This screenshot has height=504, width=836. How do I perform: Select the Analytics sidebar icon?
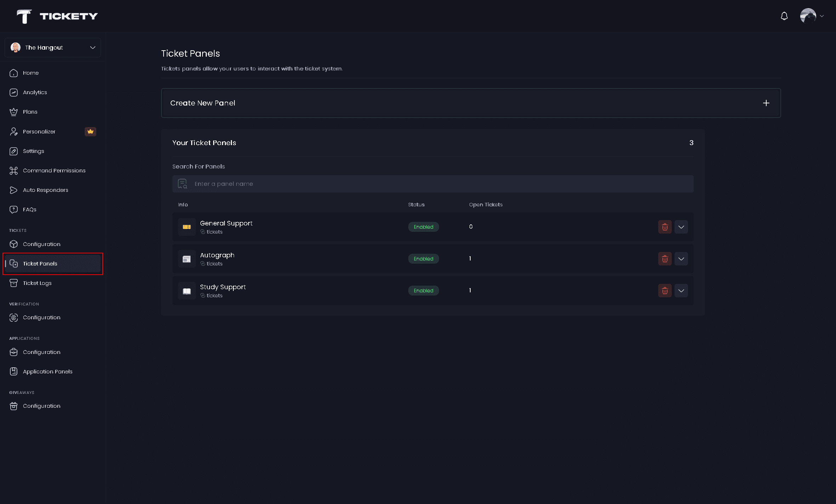coord(13,92)
